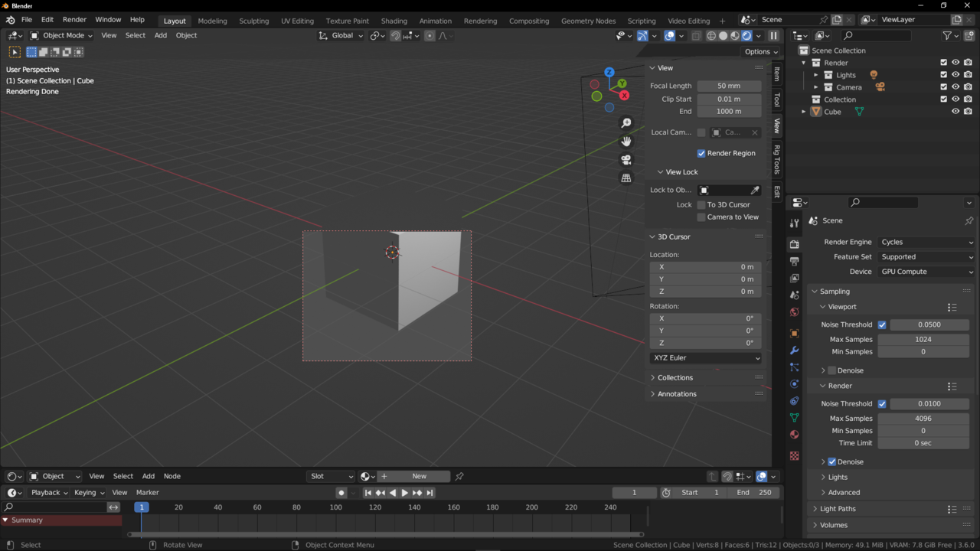Expand the Light Paths panel
Viewport: 980px width, 551px height.
coord(838,509)
